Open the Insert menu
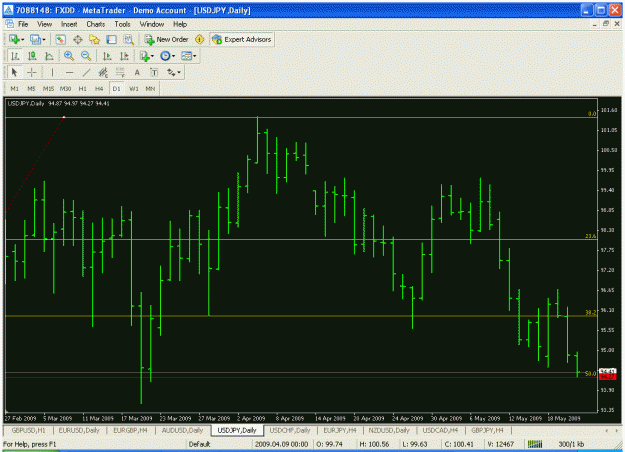 69,24
